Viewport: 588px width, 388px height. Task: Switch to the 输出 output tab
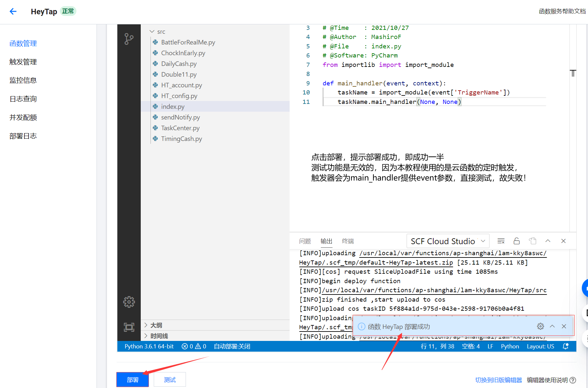326,241
